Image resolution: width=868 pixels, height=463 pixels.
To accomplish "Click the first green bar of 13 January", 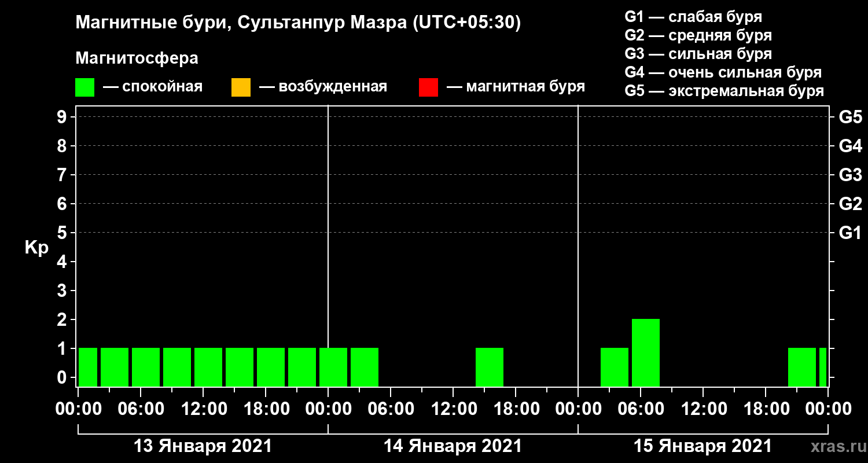I will pyautogui.click(x=88, y=367).
